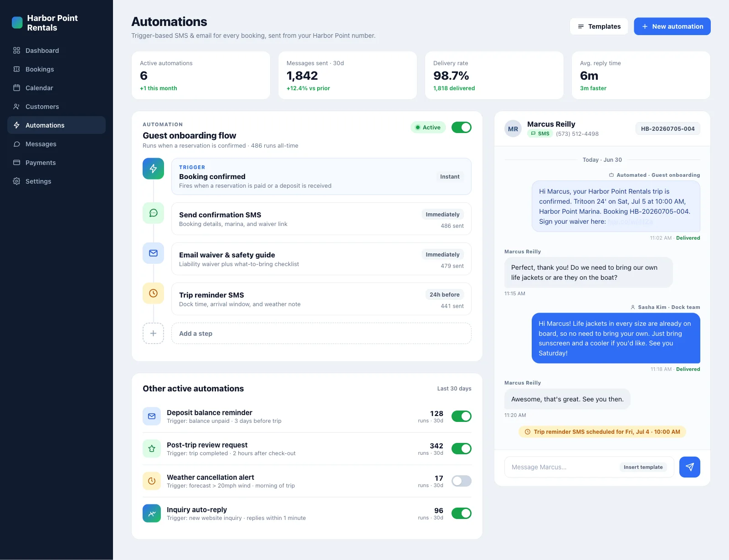Click the MR avatar for Marcus Reilly
This screenshot has width=729, height=560.
coord(513,129)
